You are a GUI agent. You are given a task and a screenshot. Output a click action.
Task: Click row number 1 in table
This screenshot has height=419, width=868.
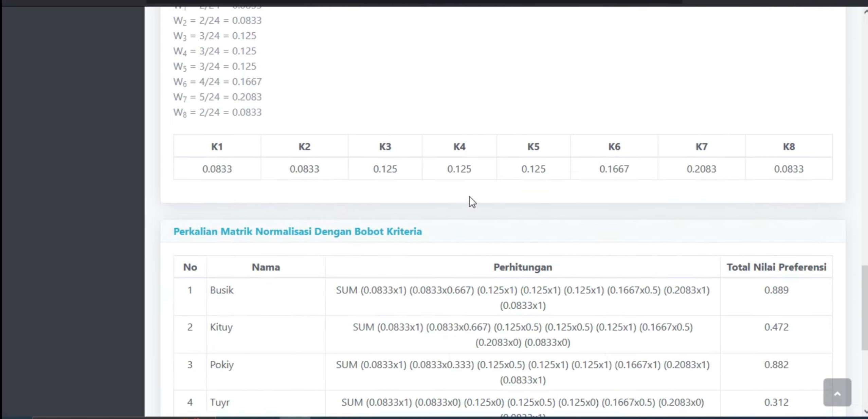pyautogui.click(x=190, y=290)
